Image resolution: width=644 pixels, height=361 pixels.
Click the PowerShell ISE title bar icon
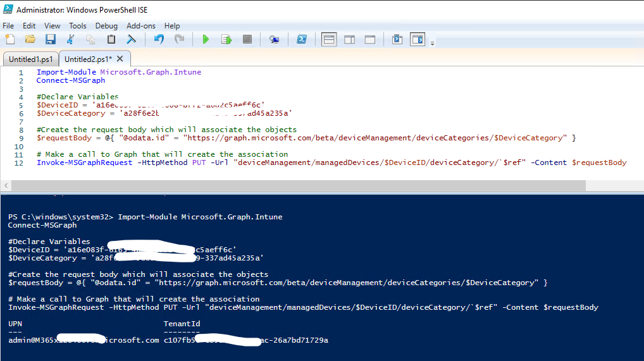tap(8, 9)
